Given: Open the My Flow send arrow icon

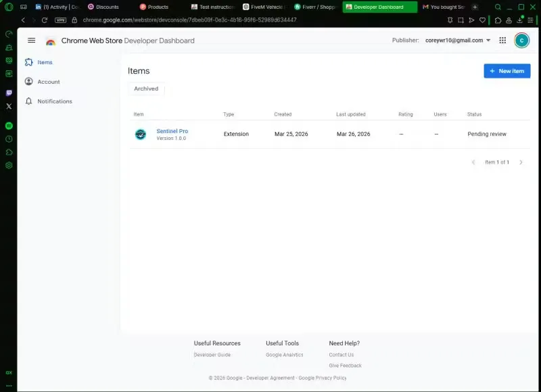Looking at the screenshot, I should pyautogui.click(x=471, y=20).
